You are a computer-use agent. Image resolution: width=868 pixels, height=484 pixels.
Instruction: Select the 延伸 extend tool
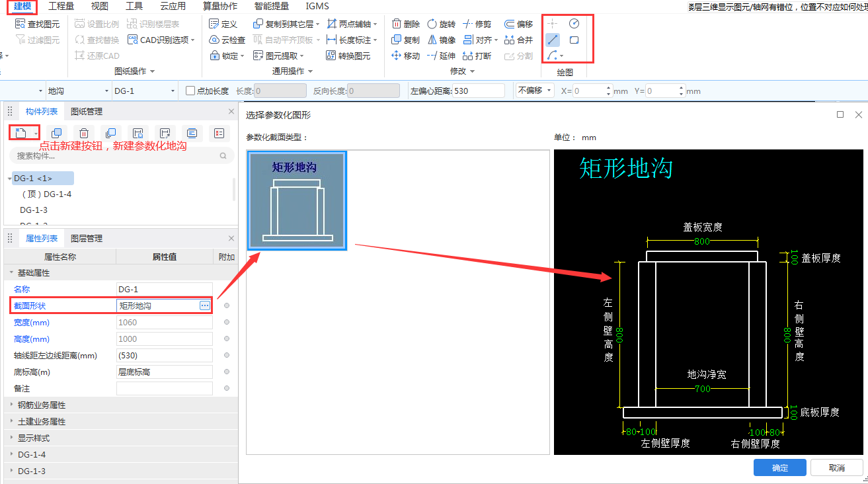coord(441,56)
